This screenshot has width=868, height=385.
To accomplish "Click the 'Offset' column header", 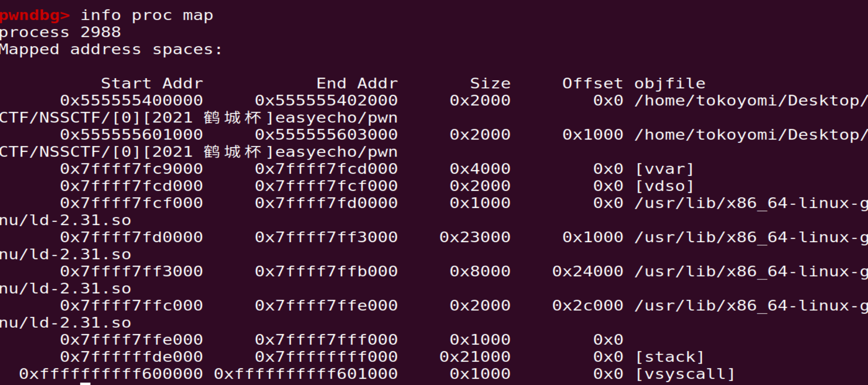I will 592,83.
